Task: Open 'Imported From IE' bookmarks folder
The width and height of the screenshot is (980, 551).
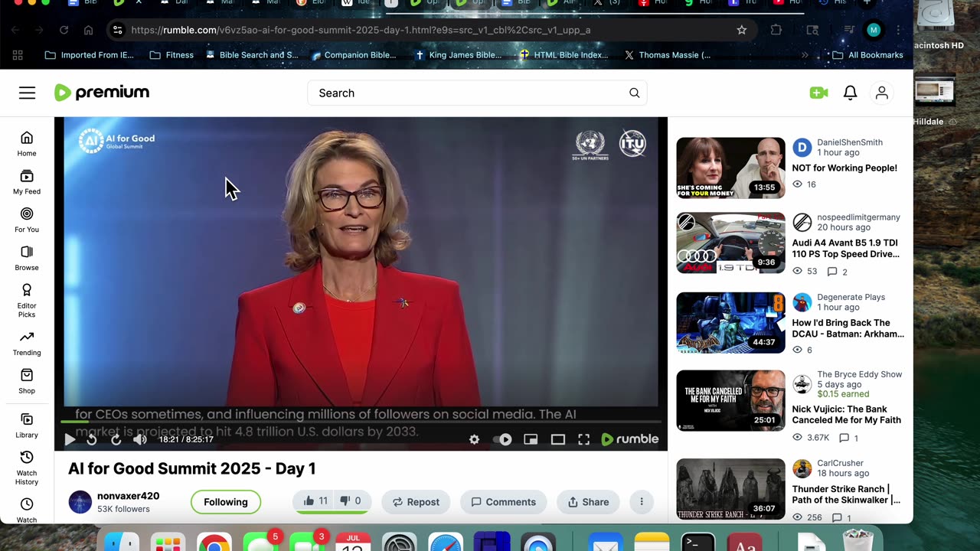Action: [89, 55]
